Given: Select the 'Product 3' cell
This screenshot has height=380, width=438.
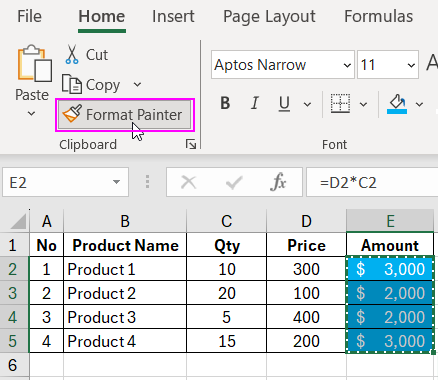Looking at the screenshot, I should (125, 317).
